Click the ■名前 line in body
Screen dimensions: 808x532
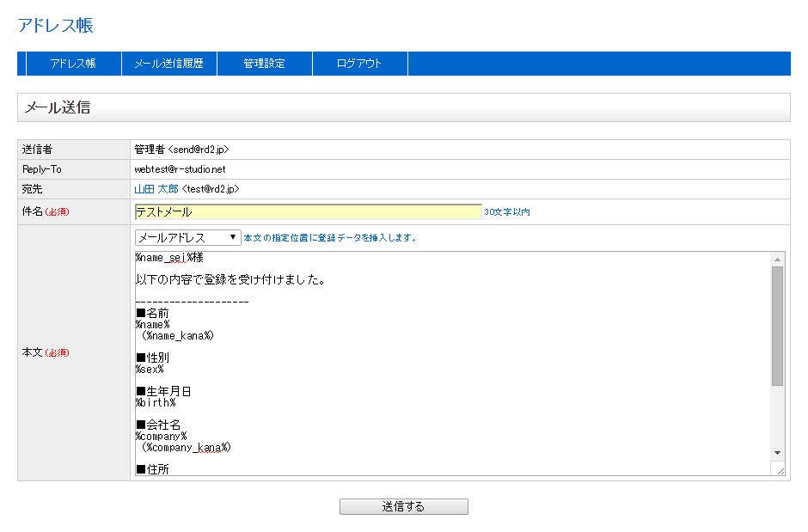coord(152,313)
